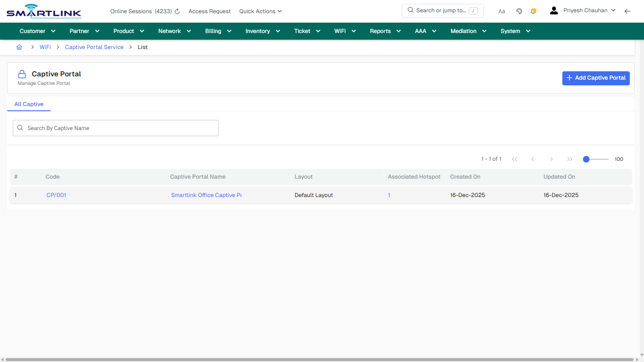This screenshot has height=362, width=644.
Task: Open the notifications bell icon
Action: point(533,10)
